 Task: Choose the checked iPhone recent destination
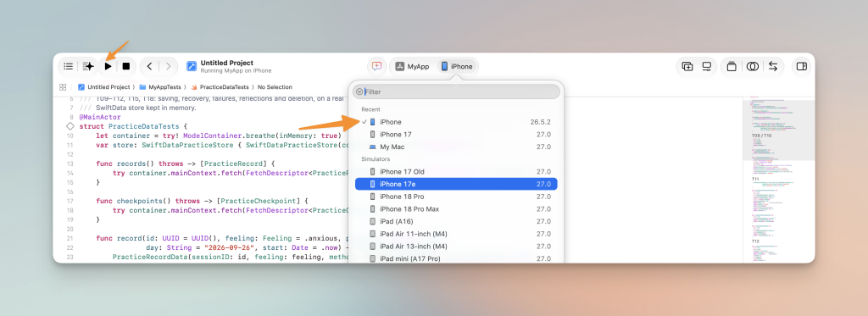456,122
